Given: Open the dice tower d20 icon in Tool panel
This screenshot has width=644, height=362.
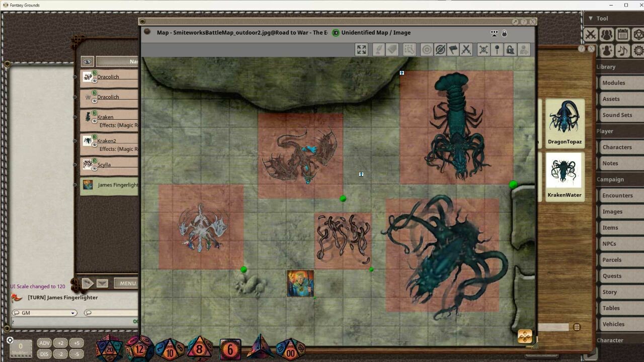Looking at the screenshot, I should (x=639, y=34).
